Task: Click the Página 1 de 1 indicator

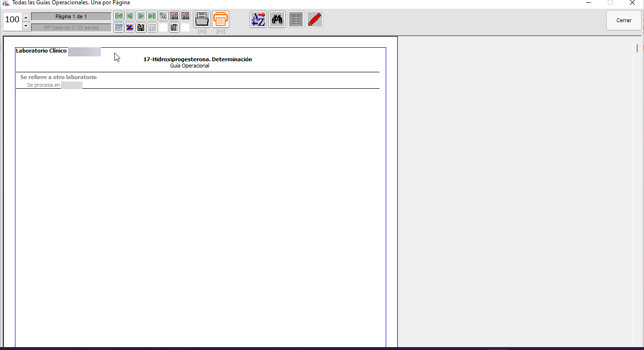Action: pyautogui.click(x=71, y=16)
